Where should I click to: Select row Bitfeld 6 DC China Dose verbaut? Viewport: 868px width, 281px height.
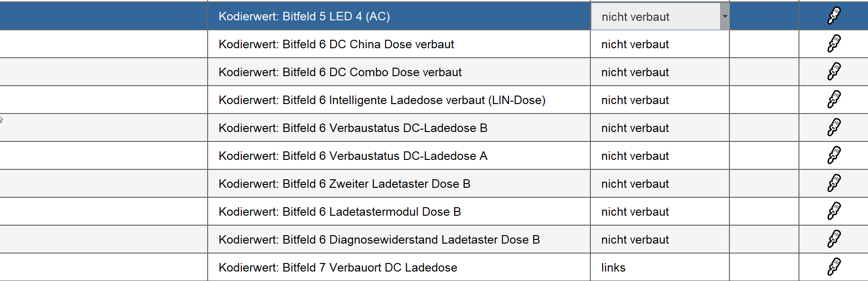tap(336, 44)
